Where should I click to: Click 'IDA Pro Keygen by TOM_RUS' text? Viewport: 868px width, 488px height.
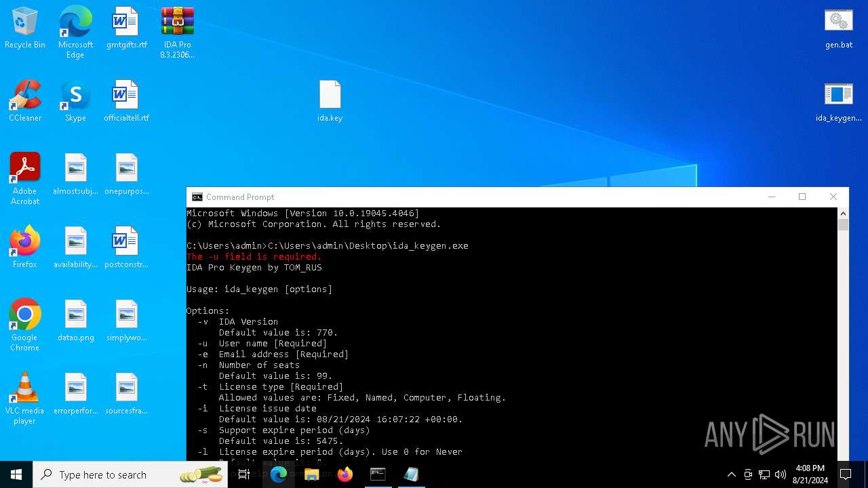[254, 268]
